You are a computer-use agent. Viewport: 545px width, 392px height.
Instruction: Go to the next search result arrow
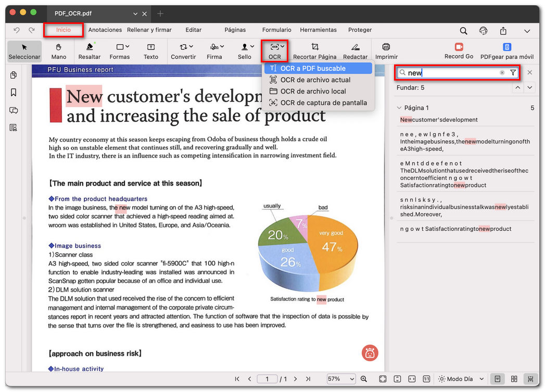pos(530,88)
